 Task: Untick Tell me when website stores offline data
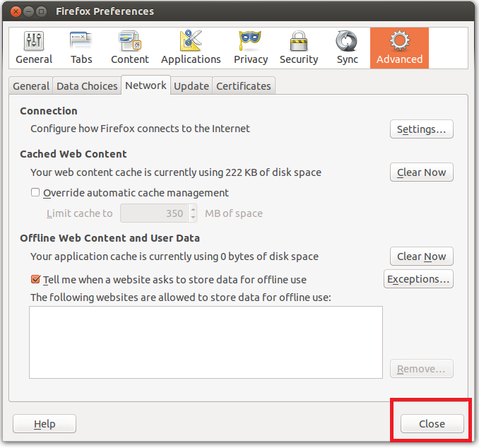click(35, 279)
